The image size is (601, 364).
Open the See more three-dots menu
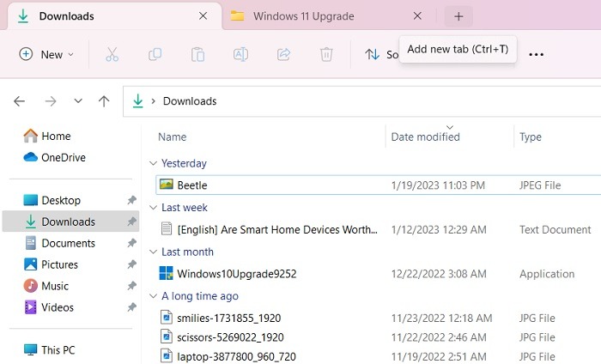click(536, 54)
